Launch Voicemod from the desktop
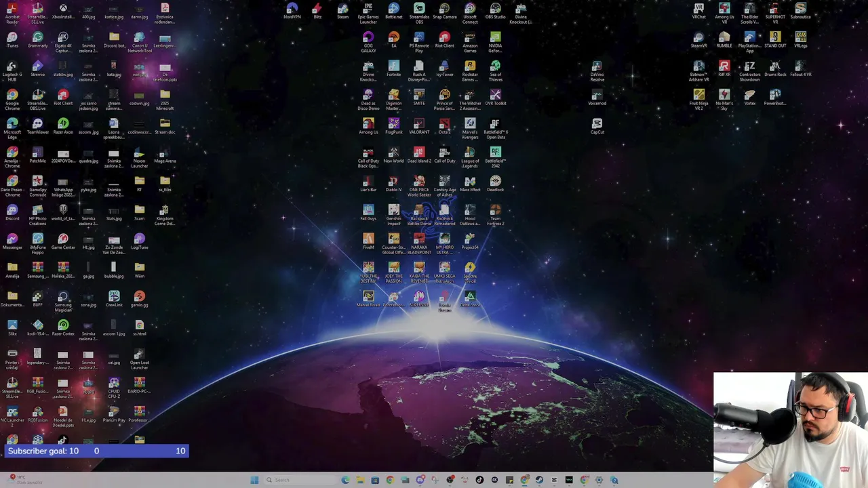Screen dimensions: 868x488 tap(597, 98)
